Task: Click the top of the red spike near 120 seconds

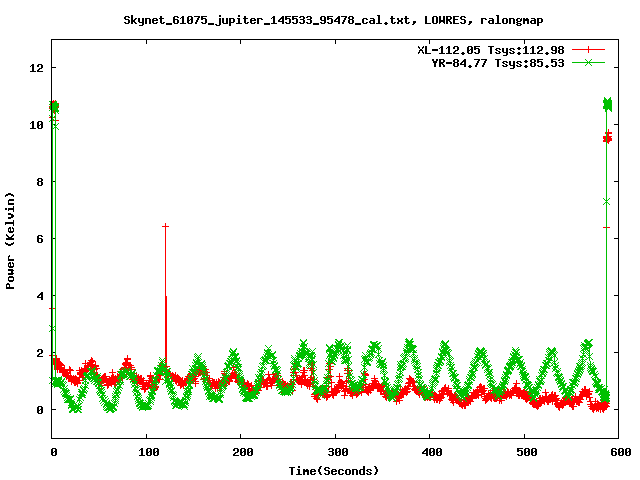Action: [165, 226]
